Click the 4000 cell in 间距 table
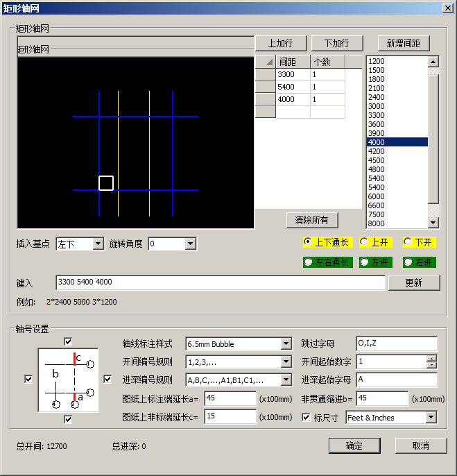The width and height of the screenshot is (457, 476). point(293,99)
